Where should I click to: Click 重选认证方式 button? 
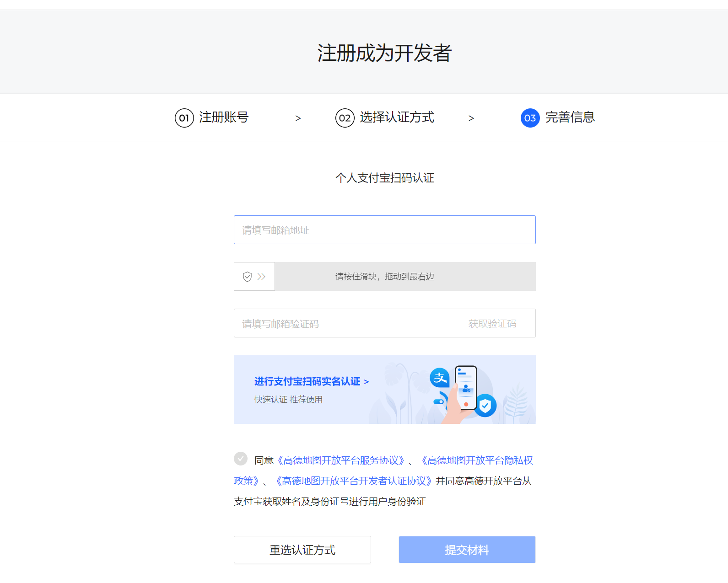(302, 550)
